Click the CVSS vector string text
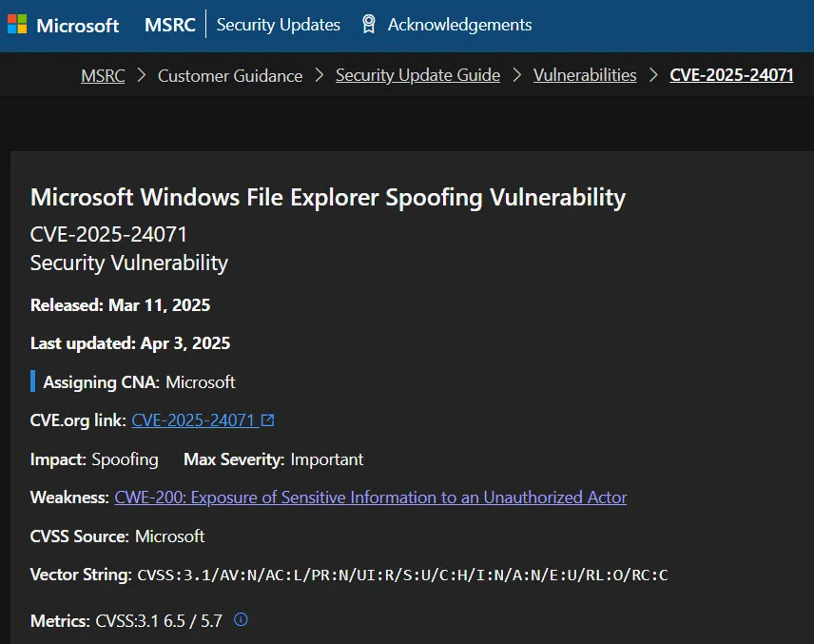 point(402,575)
